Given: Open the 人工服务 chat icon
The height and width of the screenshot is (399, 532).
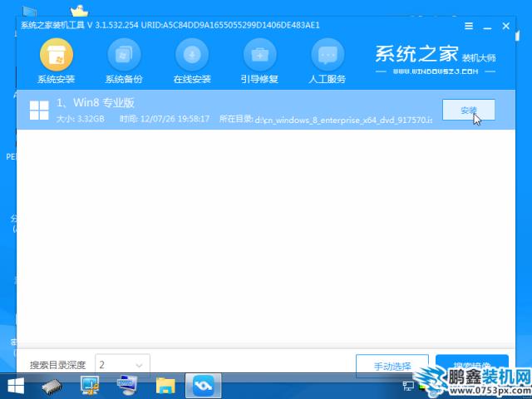Looking at the screenshot, I should 328,55.
